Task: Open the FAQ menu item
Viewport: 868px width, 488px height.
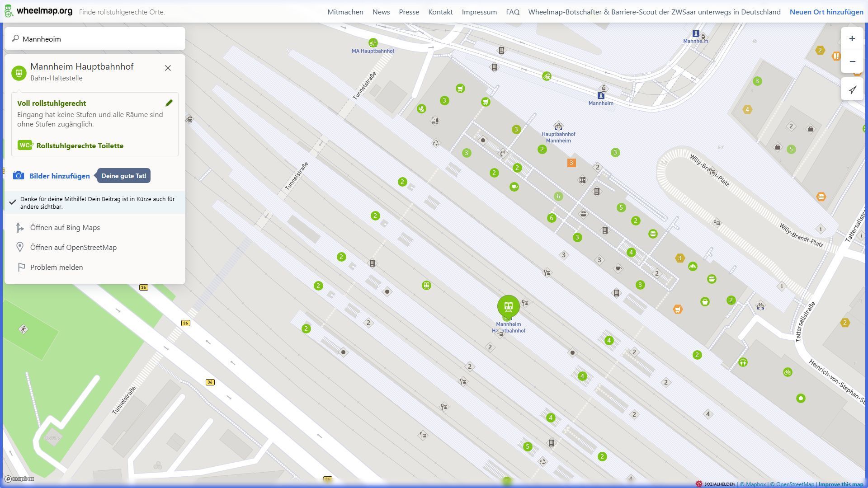Action: [x=512, y=12]
